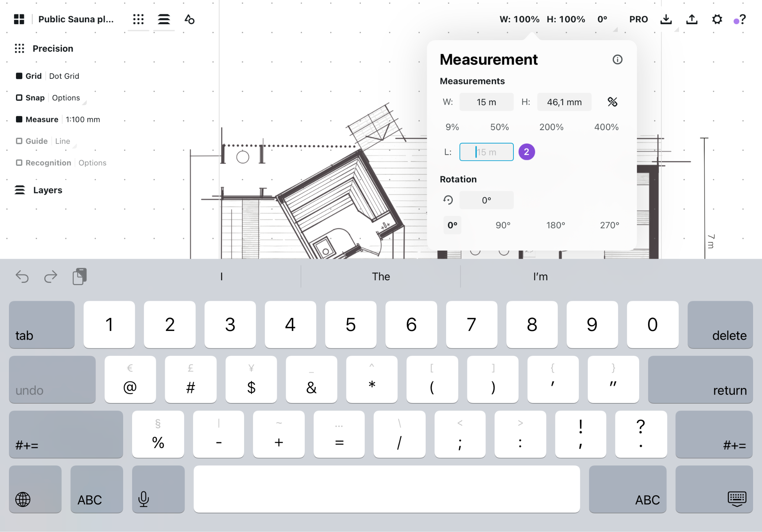Image resolution: width=762 pixels, height=532 pixels.
Task: Click the Measurement info icon
Action: (617, 59)
